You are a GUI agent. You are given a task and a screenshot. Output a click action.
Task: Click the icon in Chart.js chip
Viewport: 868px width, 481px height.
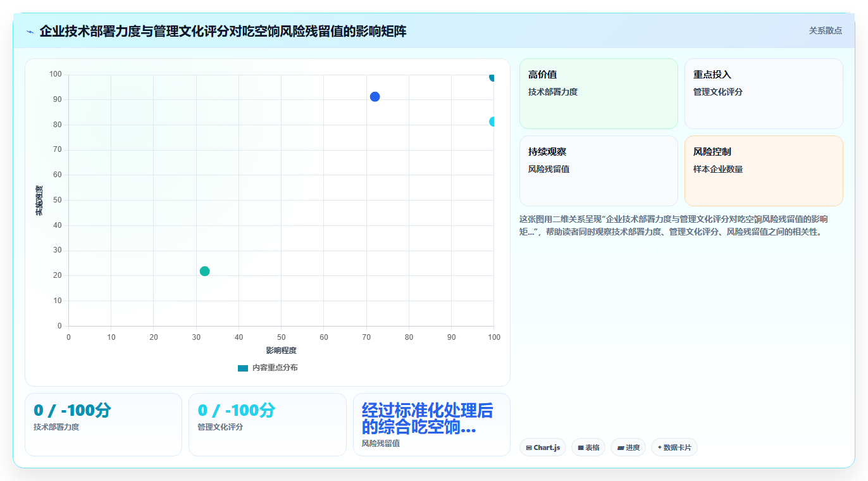click(x=529, y=447)
